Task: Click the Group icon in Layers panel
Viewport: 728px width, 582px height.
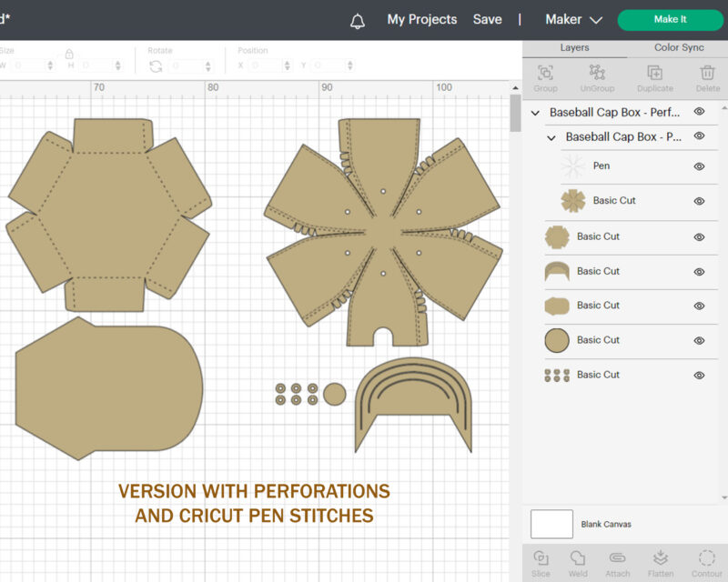Action: click(x=545, y=74)
